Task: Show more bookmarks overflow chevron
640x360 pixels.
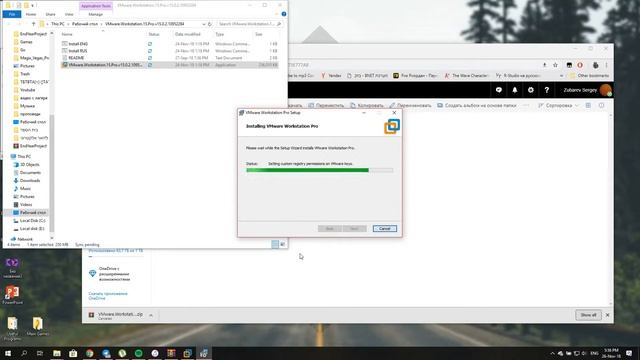Action: click(561, 76)
